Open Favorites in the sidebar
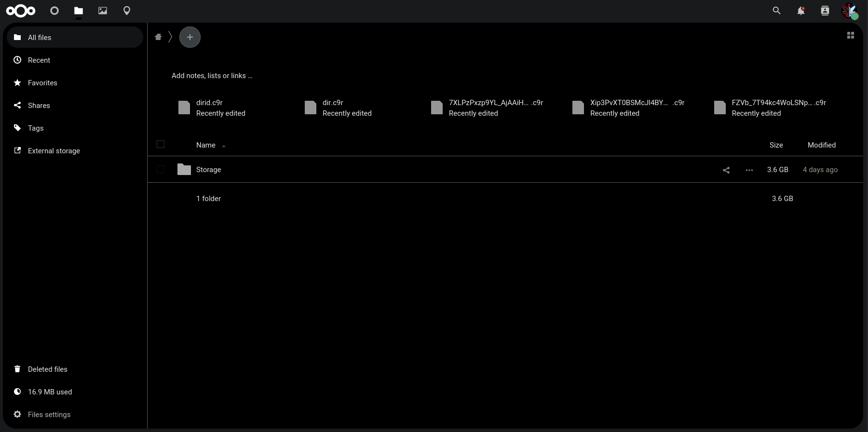 (42, 83)
